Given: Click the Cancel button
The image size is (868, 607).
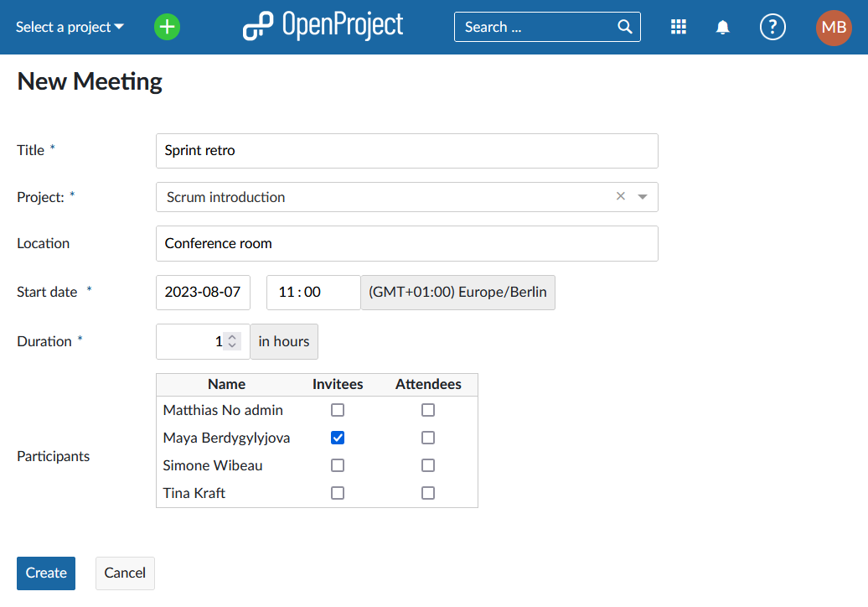Looking at the screenshot, I should [x=125, y=573].
